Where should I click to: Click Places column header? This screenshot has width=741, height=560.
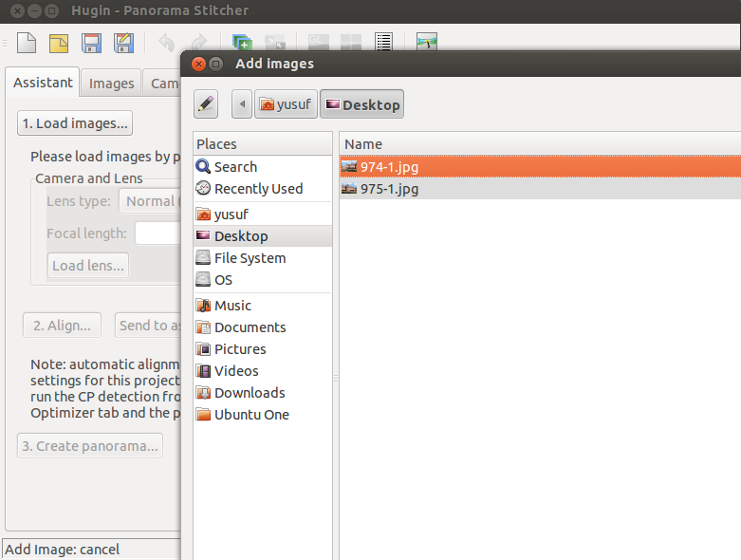pos(263,143)
